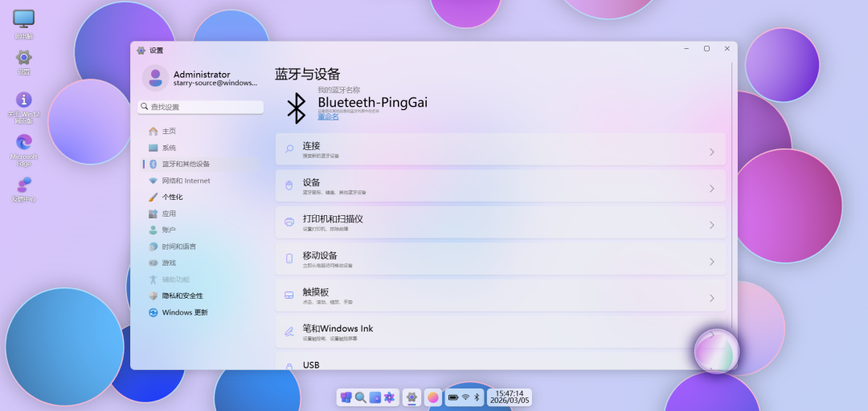Image resolution: width=868 pixels, height=411 pixels.
Task: Open the 反馈中心 desktop icon
Action: pos(23,189)
